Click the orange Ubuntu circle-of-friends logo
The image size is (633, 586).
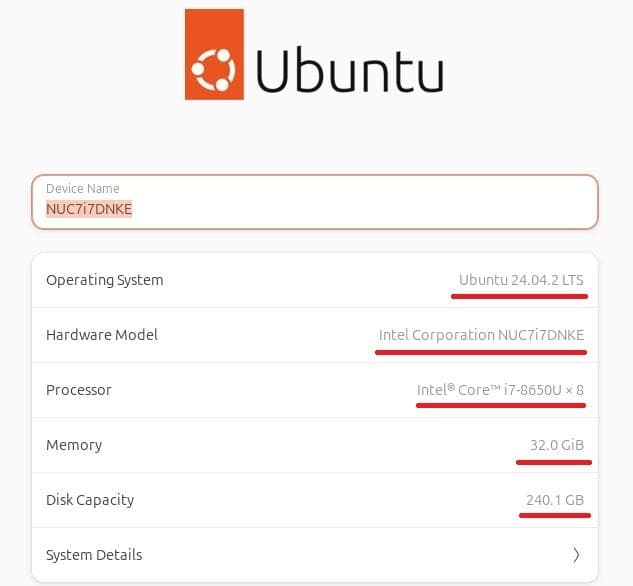click(214, 55)
